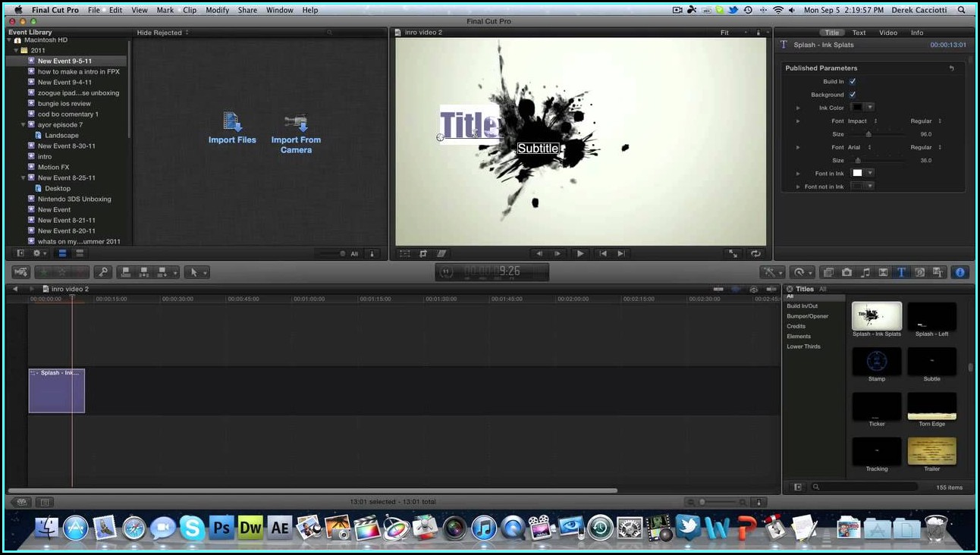
Task: Select Build In/Out titles category
Action: (803, 306)
